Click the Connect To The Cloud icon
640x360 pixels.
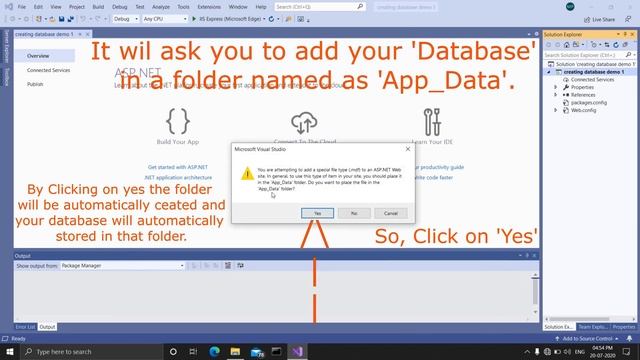point(304,123)
